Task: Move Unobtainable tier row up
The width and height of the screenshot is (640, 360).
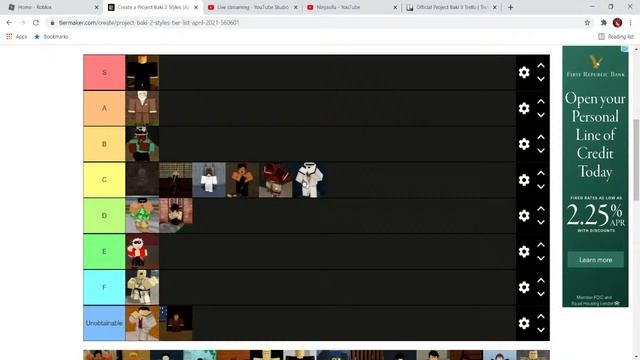Action: (x=541, y=316)
